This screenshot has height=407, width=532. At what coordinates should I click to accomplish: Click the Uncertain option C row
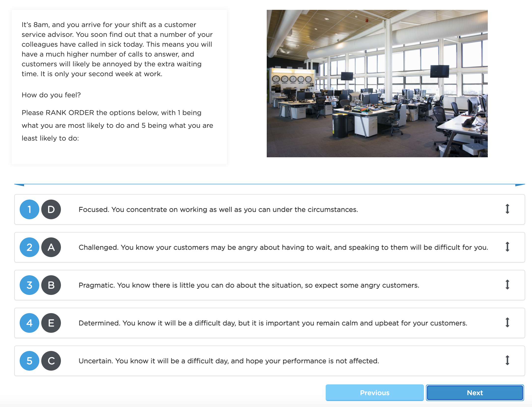[270, 360]
